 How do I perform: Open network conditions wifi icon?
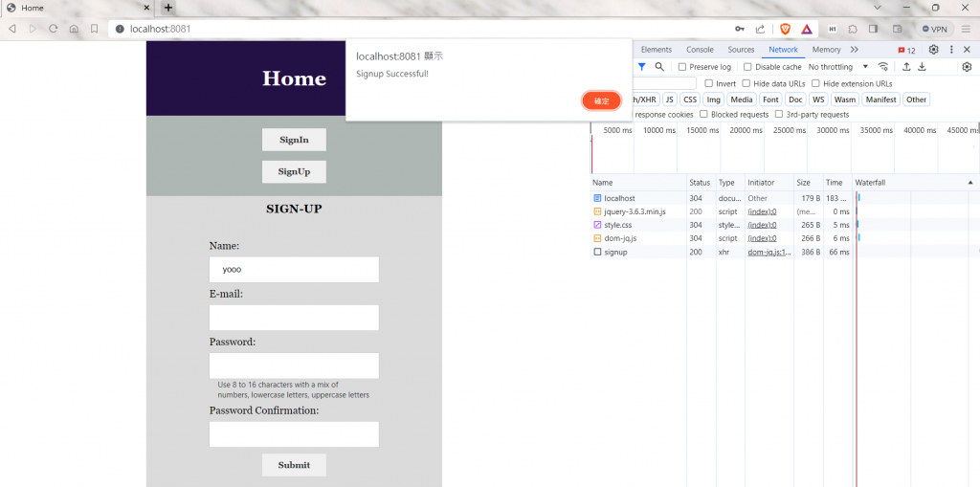(883, 66)
